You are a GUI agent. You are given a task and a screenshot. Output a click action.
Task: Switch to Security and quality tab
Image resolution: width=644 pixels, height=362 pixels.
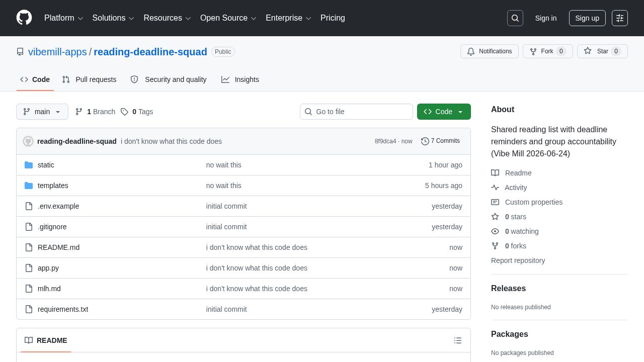[x=169, y=79]
